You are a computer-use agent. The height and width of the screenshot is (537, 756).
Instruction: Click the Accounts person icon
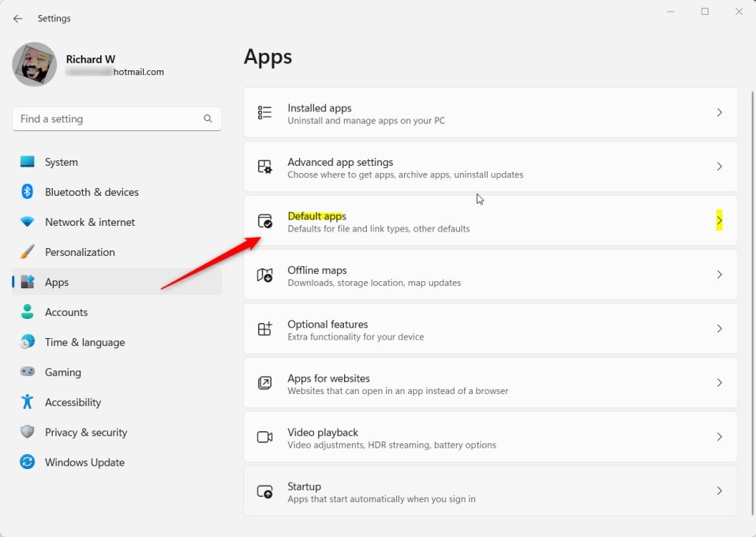point(28,312)
